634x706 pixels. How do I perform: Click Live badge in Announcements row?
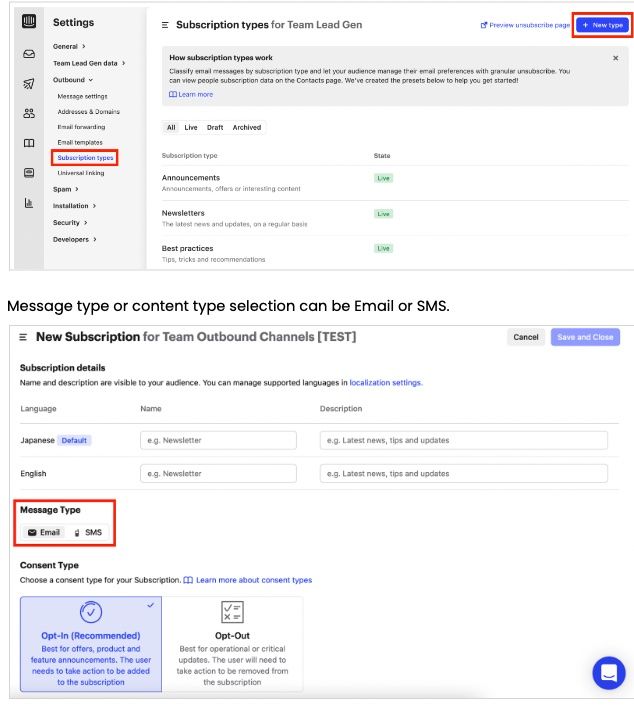pos(384,178)
